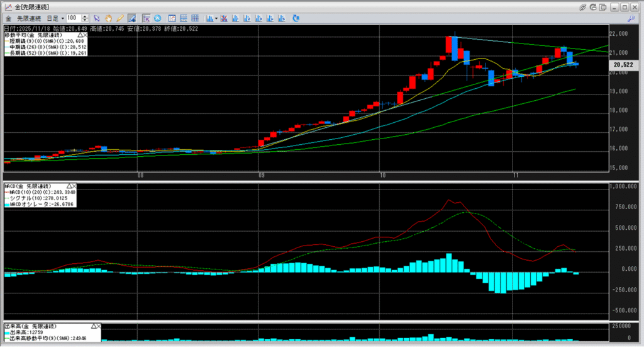Close the MACD legend box
Image resolution: width=644 pixels, height=347 pixels.
(x=74, y=186)
